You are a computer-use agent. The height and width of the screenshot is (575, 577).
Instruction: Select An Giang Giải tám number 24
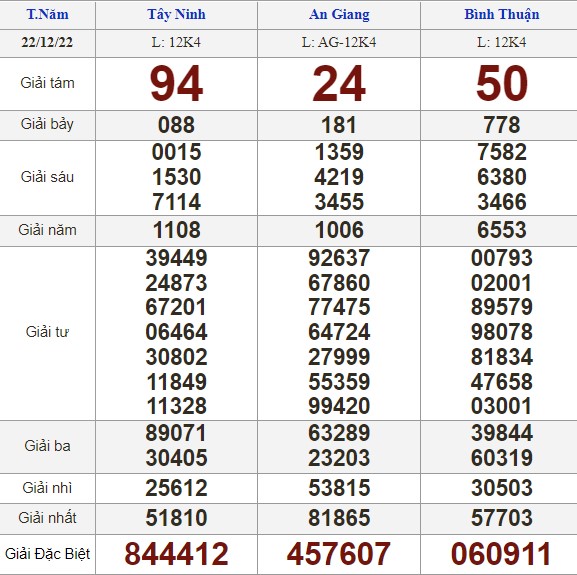tap(339, 84)
